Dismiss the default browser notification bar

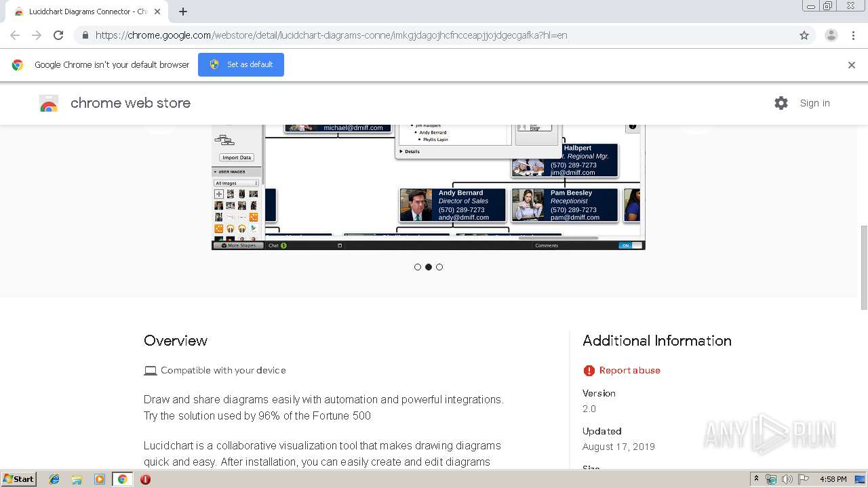pos(851,65)
